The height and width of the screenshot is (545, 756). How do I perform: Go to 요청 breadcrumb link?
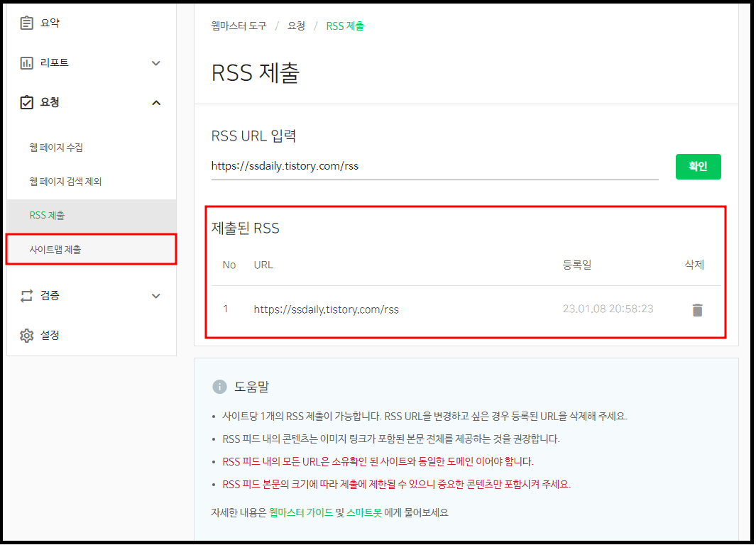click(296, 26)
